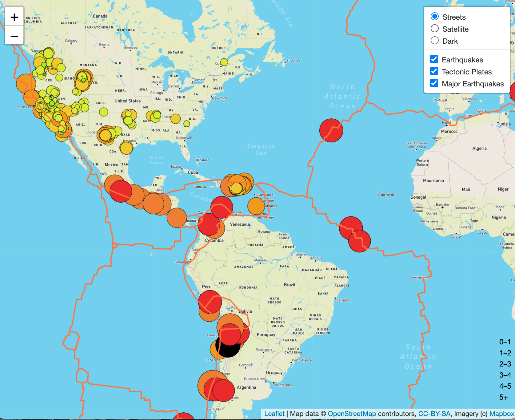Open the Leaflet link in the attribution
This screenshot has height=420, width=515.
[275, 414]
